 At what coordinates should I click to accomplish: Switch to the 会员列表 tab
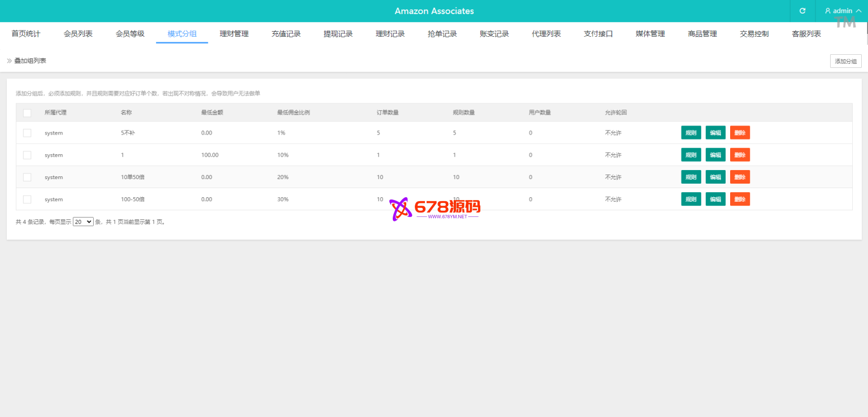click(78, 34)
